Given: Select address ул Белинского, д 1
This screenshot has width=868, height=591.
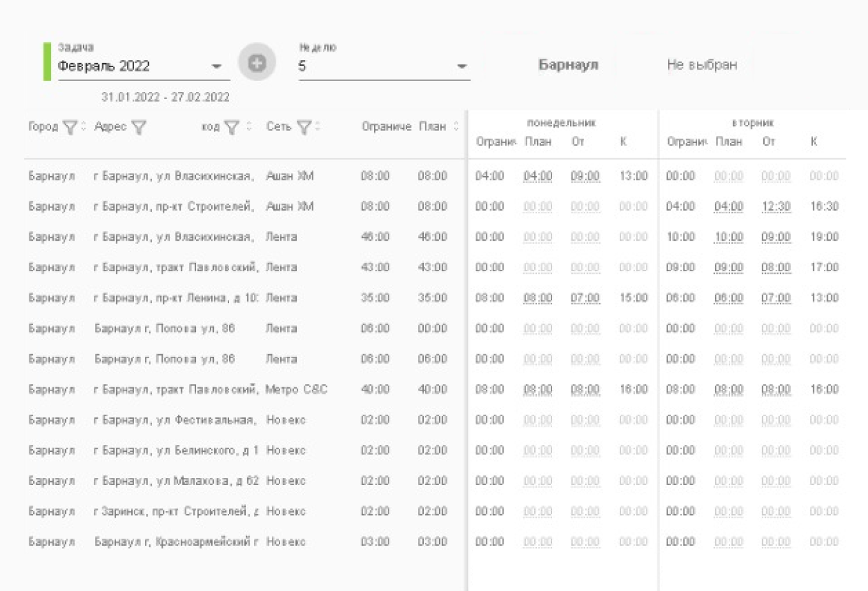Looking at the screenshot, I should coord(176,450).
